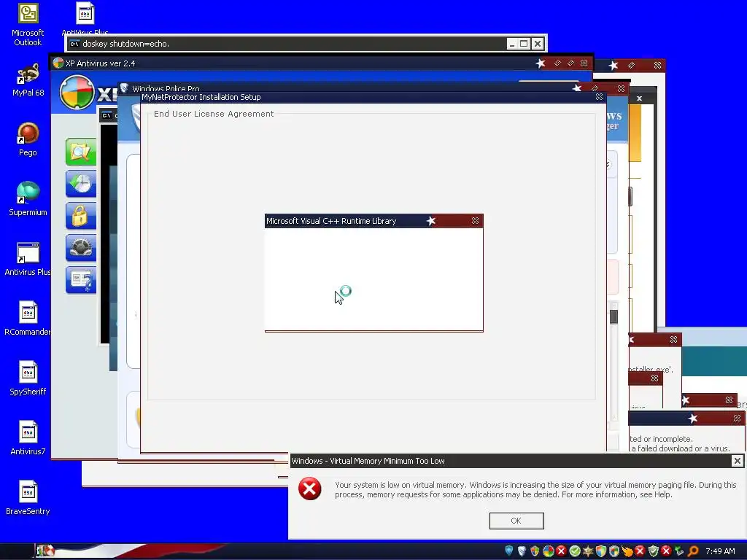Image resolution: width=747 pixels, height=560 pixels.
Task: Click the star button on Runtime Library title bar
Action: 431,220
